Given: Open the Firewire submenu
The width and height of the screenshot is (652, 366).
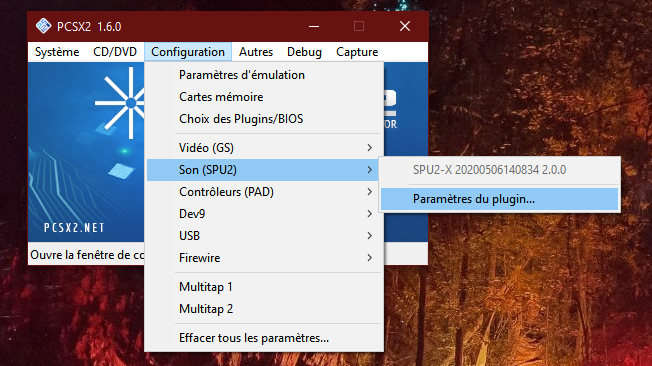Looking at the screenshot, I should 264,258.
